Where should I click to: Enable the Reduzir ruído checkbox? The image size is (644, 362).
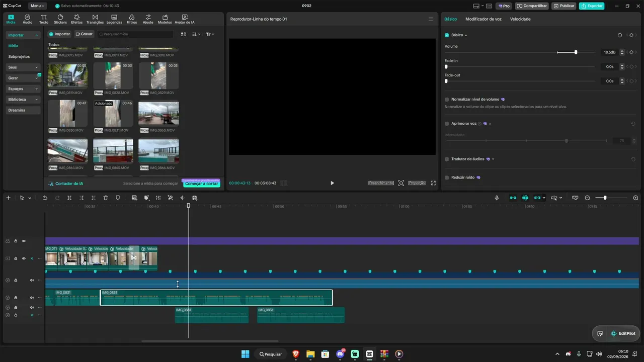pos(447,177)
